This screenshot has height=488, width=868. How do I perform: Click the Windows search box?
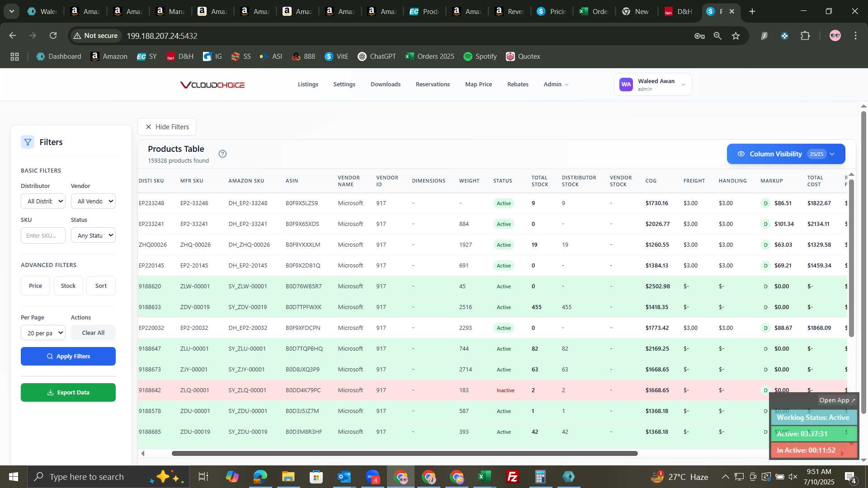tap(108, 477)
